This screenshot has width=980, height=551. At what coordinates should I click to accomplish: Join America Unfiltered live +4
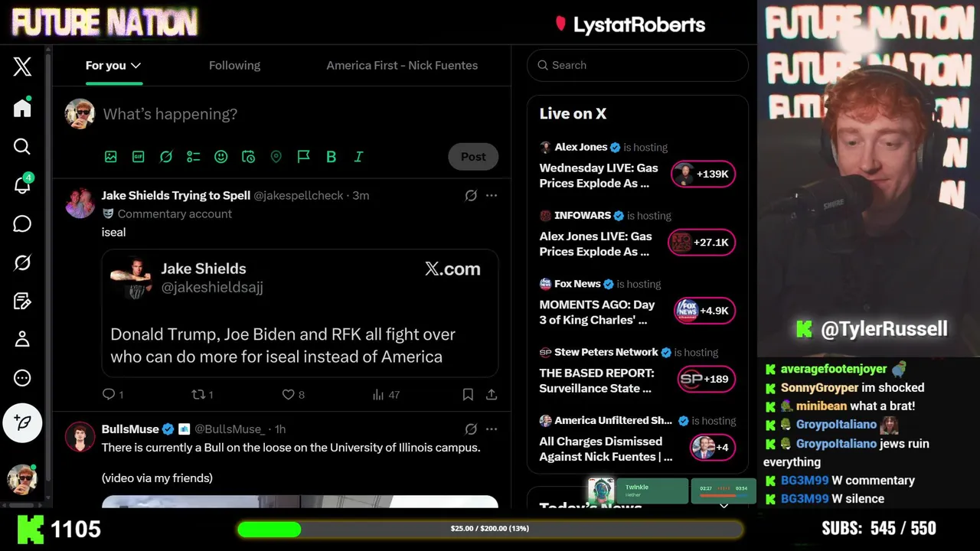713,447
